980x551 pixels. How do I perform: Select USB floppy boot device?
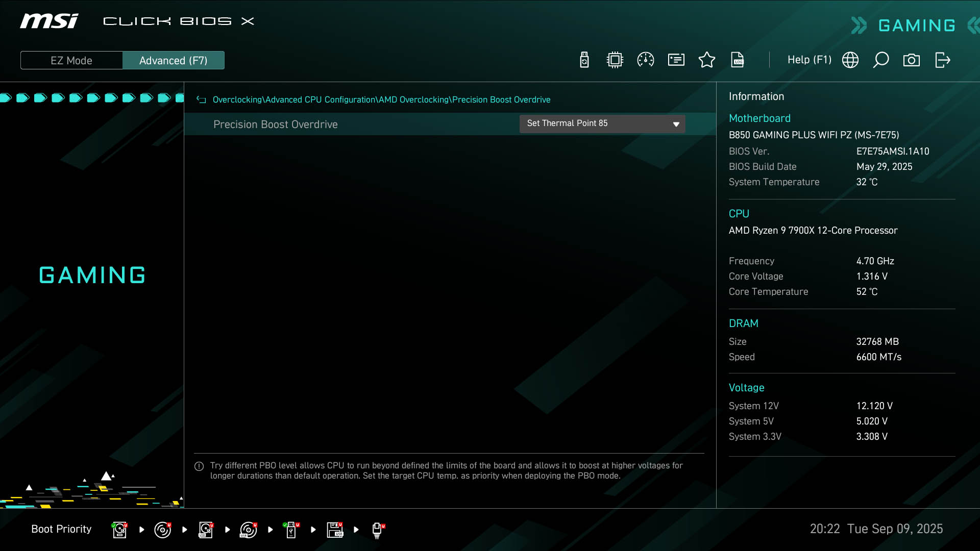point(335,530)
